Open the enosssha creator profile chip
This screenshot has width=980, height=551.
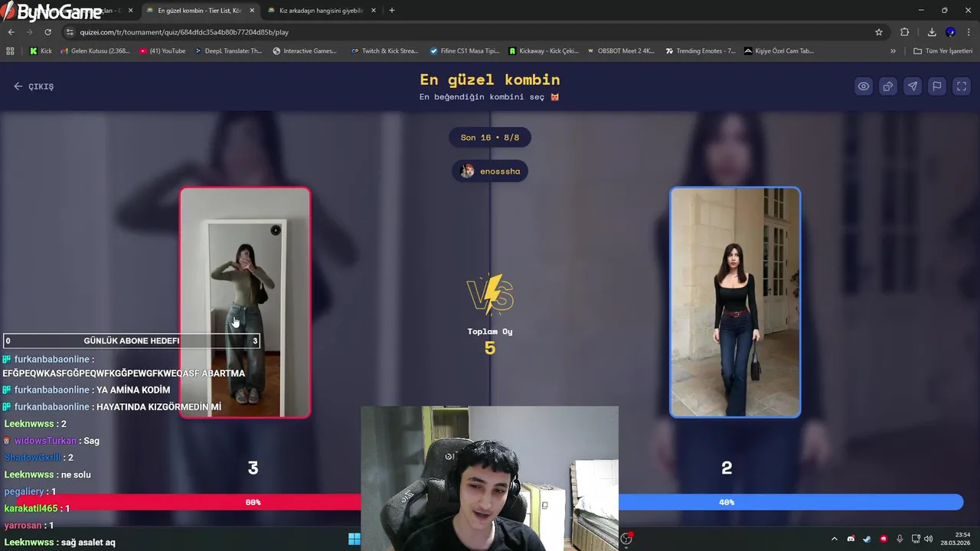click(x=490, y=171)
